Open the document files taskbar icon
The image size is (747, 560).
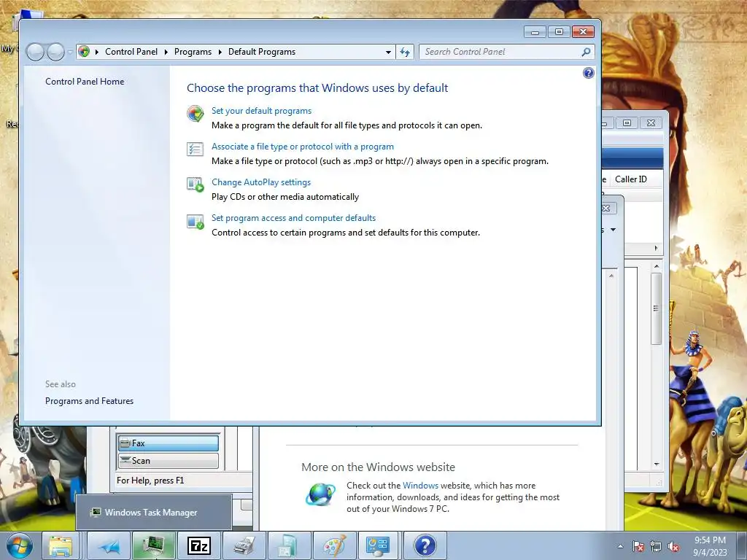pos(290,545)
